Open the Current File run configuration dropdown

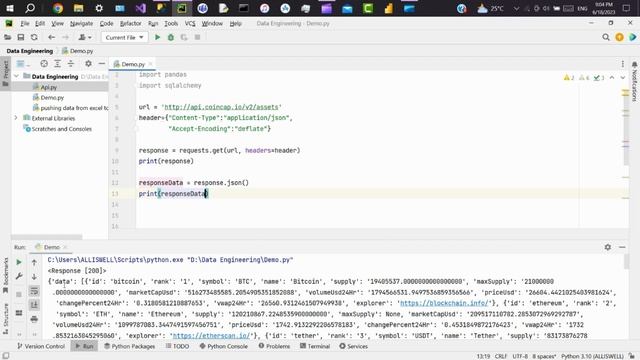coord(124,37)
